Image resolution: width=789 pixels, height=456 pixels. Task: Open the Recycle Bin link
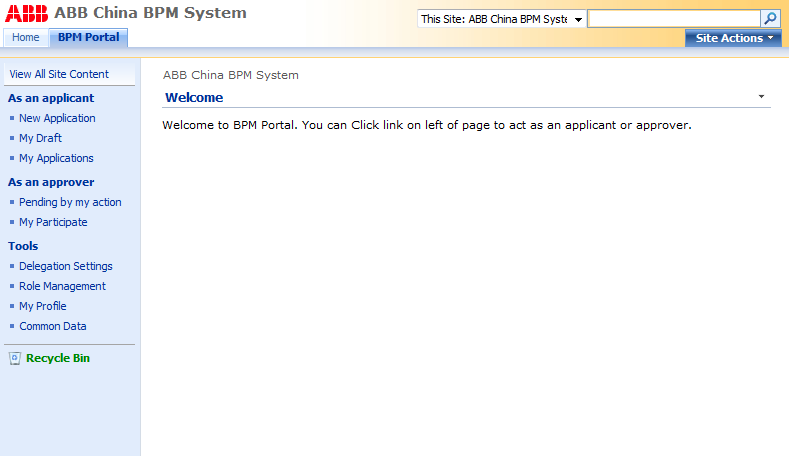click(58, 358)
